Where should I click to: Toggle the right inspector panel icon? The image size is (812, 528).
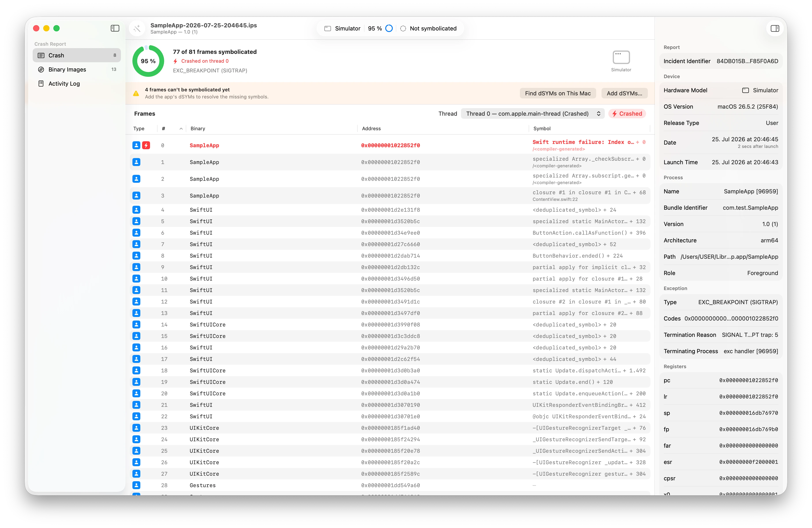[x=774, y=28]
